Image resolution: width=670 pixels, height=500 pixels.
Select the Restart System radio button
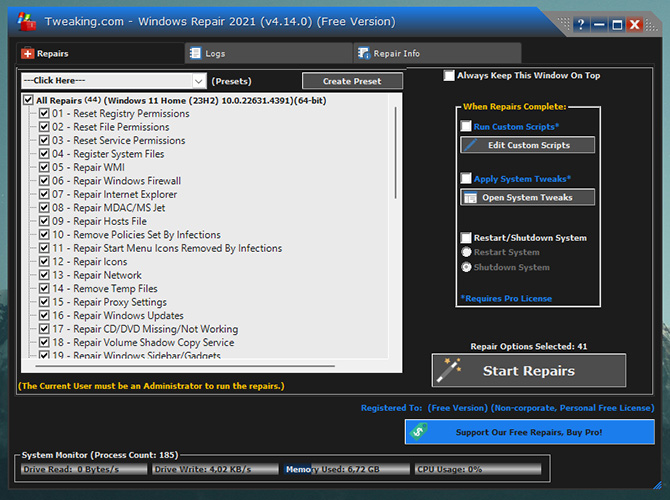pyautogui.click(x=466, y=252)
